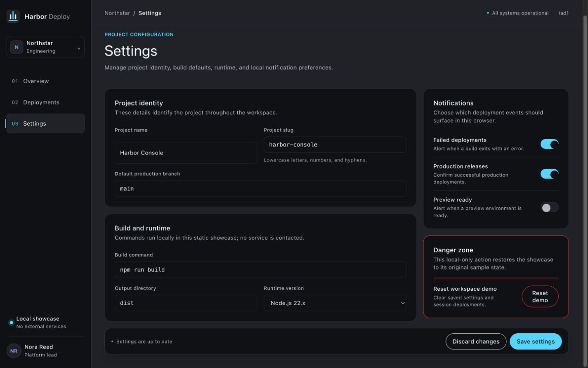Click the 'Notifications' heading
588x368 pixels.
[453, 103]
